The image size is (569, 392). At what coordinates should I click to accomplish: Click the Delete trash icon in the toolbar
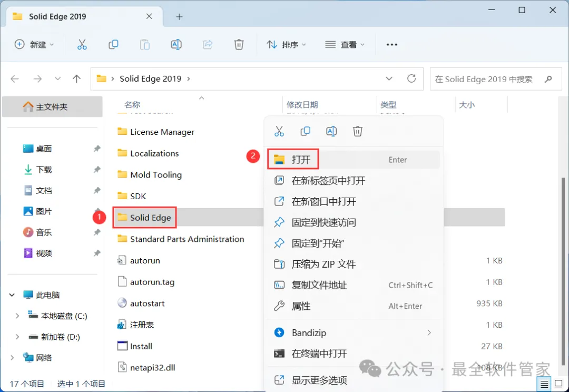(x=239, y=44)
